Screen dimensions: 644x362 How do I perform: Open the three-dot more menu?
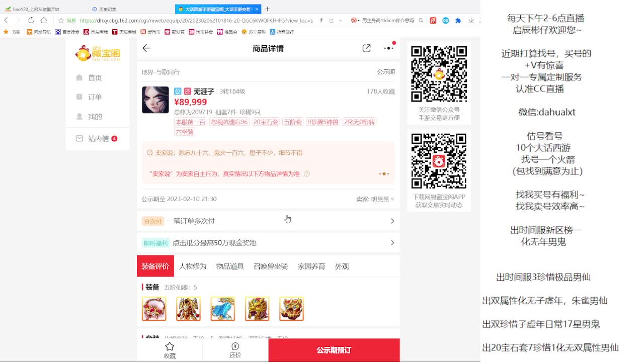(388, 48)
